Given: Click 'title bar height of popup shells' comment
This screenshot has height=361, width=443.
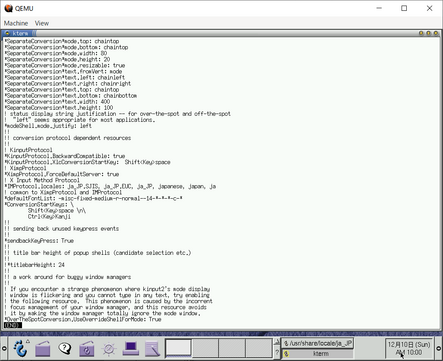Looking at the screenshot, I should [102, 253].
